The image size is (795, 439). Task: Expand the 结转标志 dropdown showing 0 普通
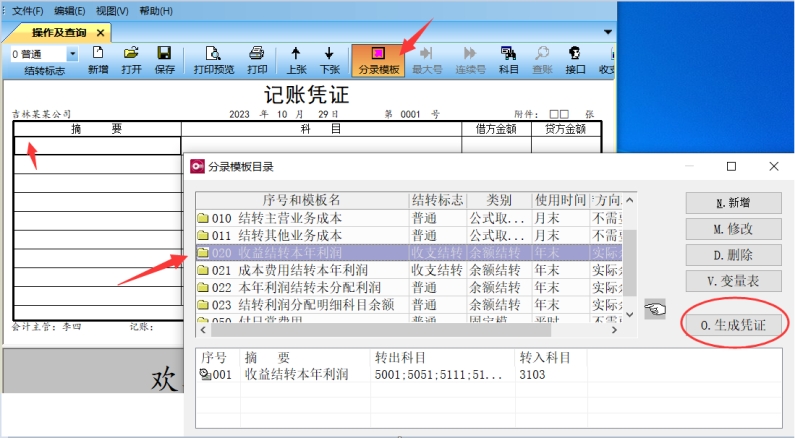coord(72,54)
